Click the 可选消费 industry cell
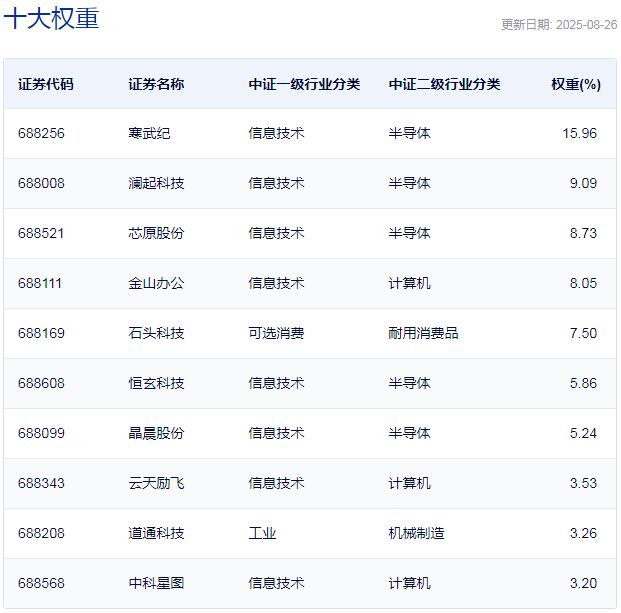This screenshot has width=621, height=613. (x=276, y=333)
